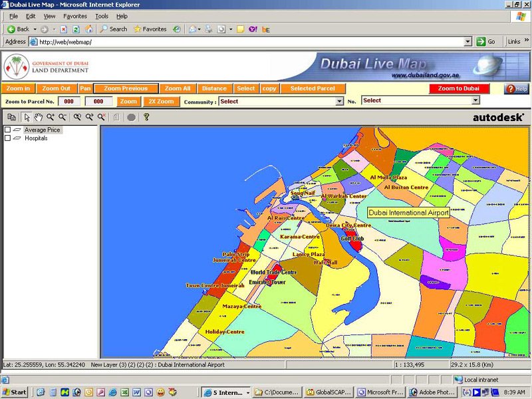The width and height of the screenshot is (532, 399).
Task: Click the Zoom button beside parcel number fields
Action: (x=128, y=102)
